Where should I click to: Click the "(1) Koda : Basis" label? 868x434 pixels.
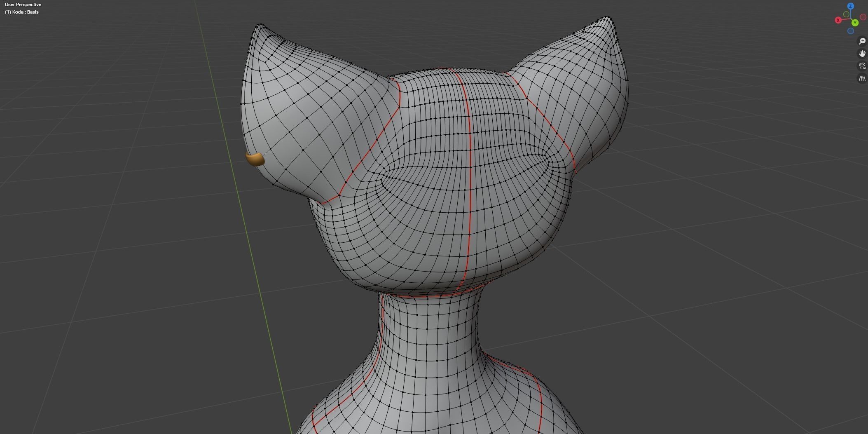pyautogui.click(x=22, y=12)
